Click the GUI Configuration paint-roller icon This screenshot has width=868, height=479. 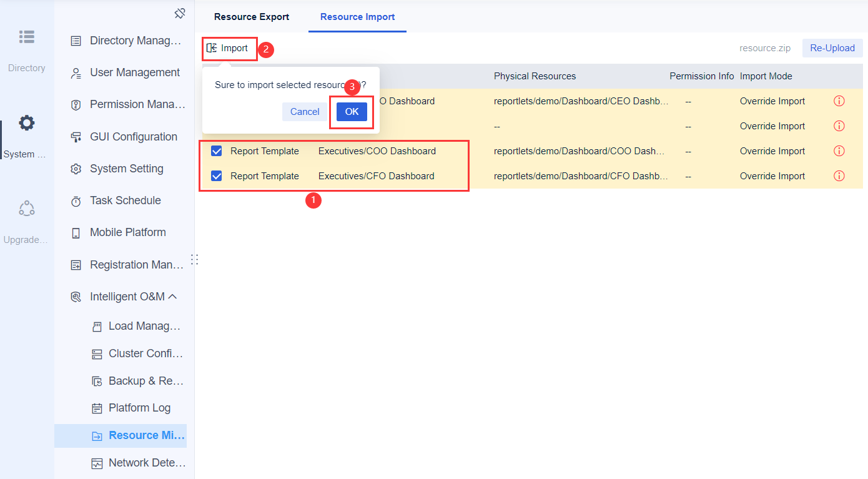(76, 137)
